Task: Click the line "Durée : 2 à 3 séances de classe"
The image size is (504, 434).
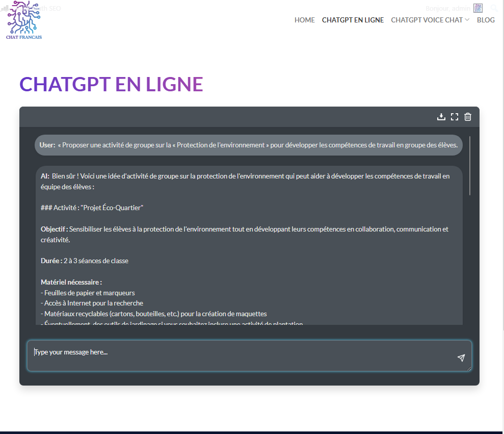Action: (x=85, y=261)
